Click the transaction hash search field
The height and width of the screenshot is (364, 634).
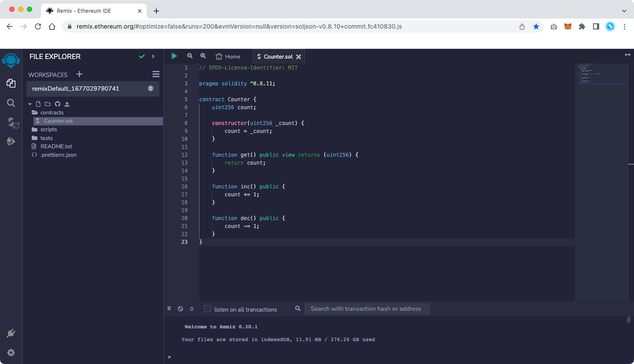[x=367, y=309]
